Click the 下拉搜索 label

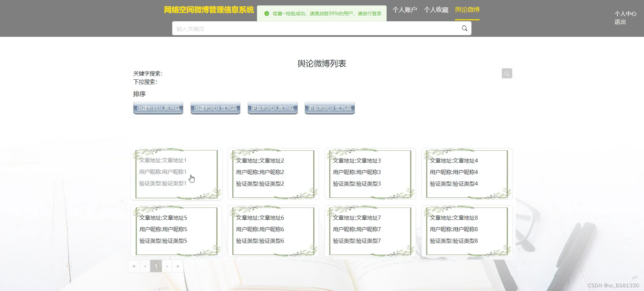tap(145, 82)
